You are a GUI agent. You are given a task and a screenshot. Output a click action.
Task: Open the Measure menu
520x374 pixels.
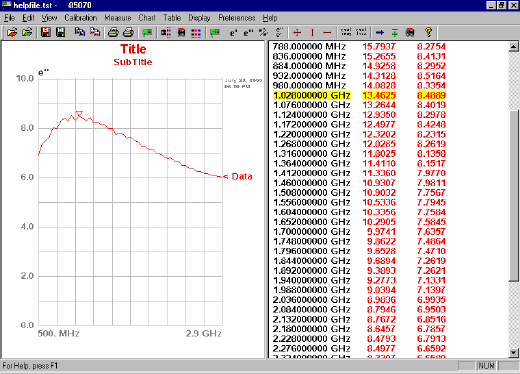[x=118, y=18]
